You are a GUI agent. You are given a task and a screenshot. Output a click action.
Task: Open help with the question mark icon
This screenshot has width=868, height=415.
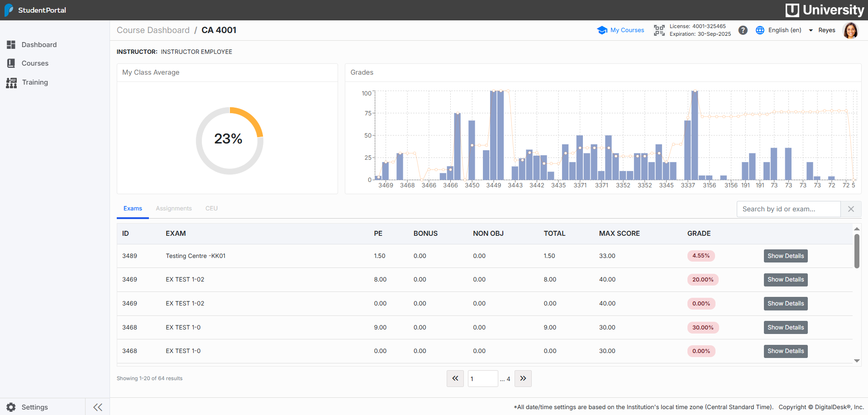pyautogui.click(x=743, y=30)
